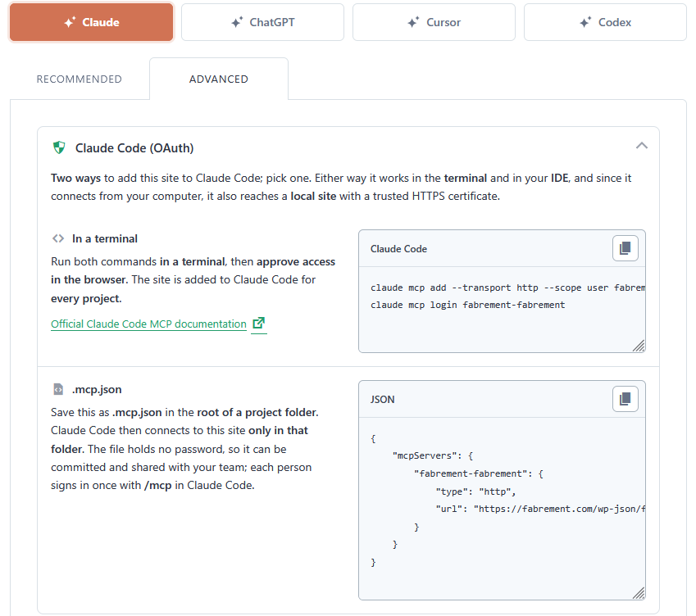Copy the Claude Code terminal commands

(625, 248)
